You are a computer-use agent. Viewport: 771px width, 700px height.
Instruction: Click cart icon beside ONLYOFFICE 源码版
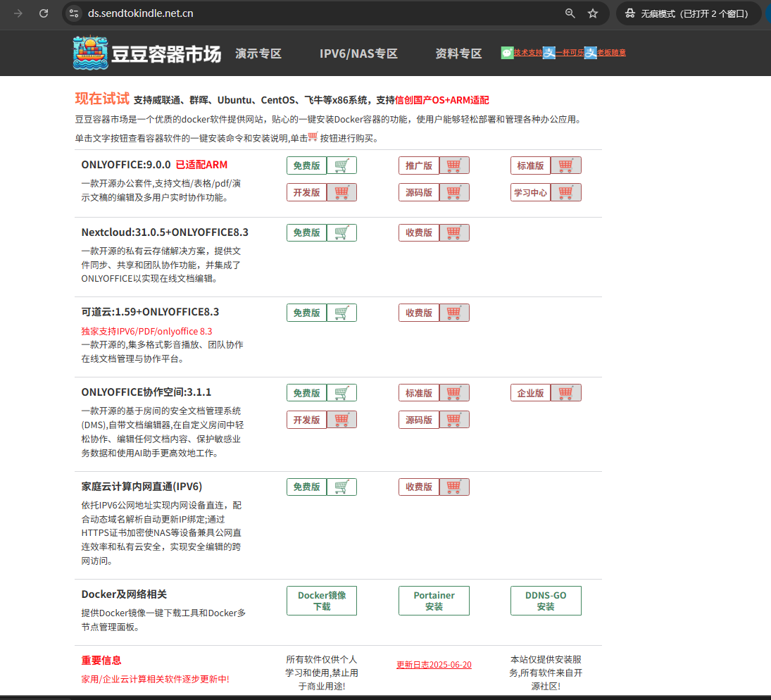454,192
